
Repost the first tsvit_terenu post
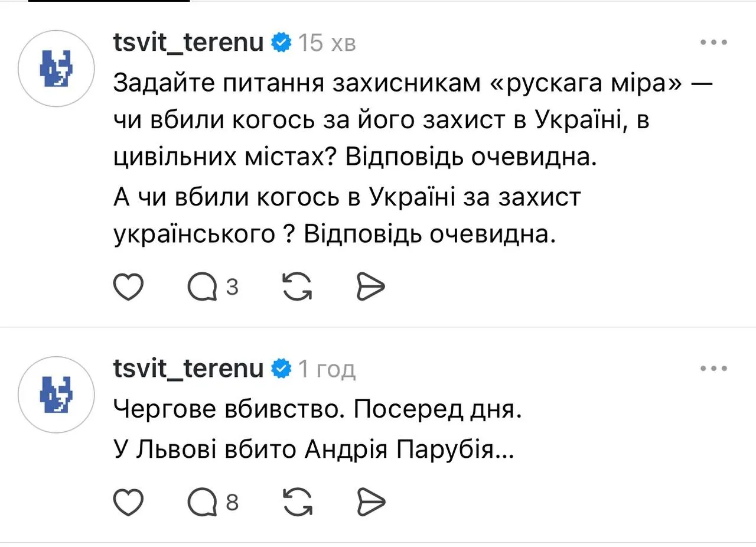[296, 287]
